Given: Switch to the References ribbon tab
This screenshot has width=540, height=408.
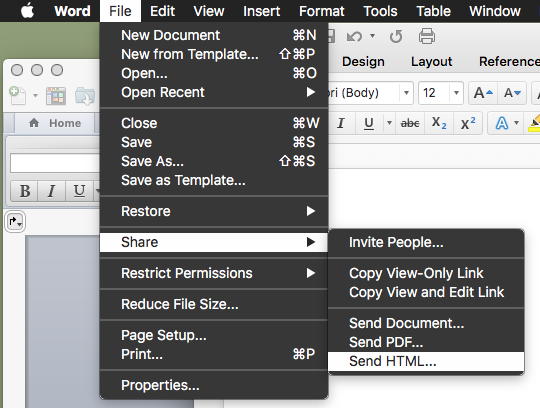Looking at the screenshot, I should (509, 62).
